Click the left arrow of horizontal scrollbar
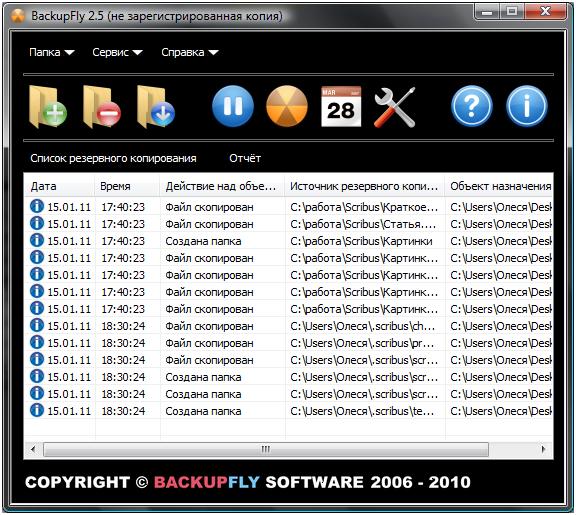576x515 pixels. 33,449
